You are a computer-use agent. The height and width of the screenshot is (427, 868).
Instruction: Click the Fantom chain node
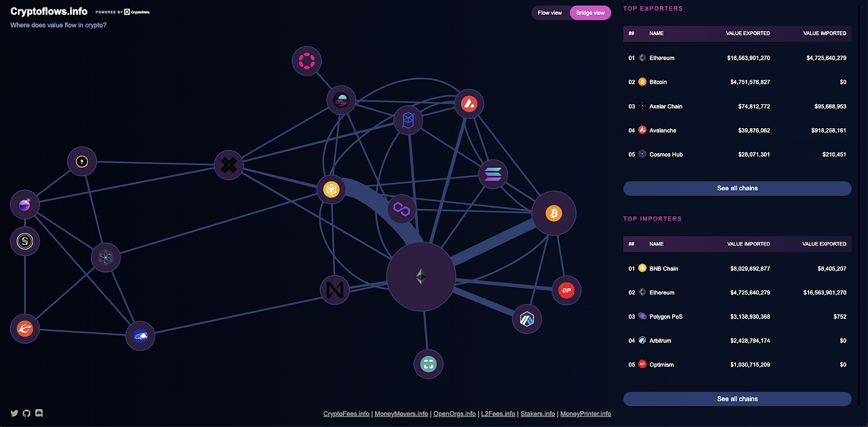[408, 120]
